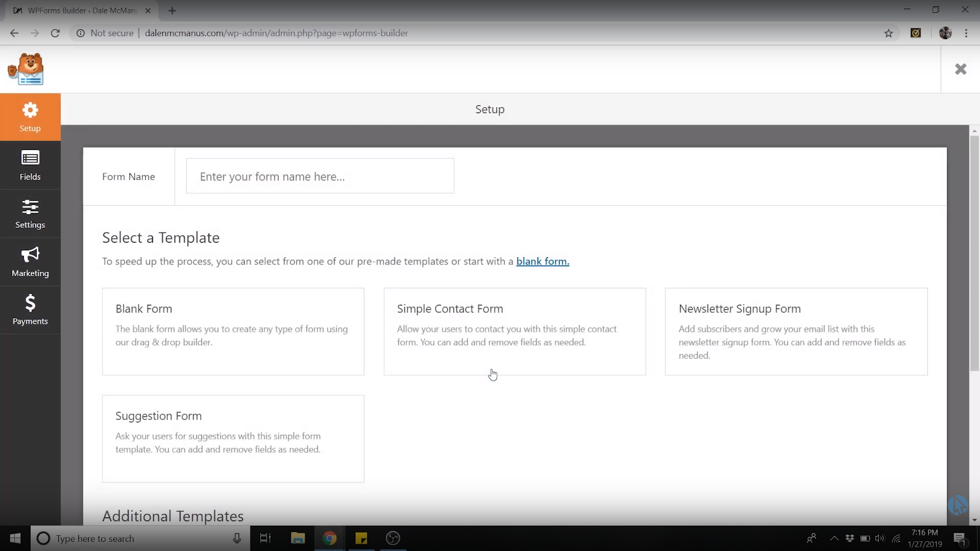Choose the Newsletter Signup Form template

coord(796,331)
